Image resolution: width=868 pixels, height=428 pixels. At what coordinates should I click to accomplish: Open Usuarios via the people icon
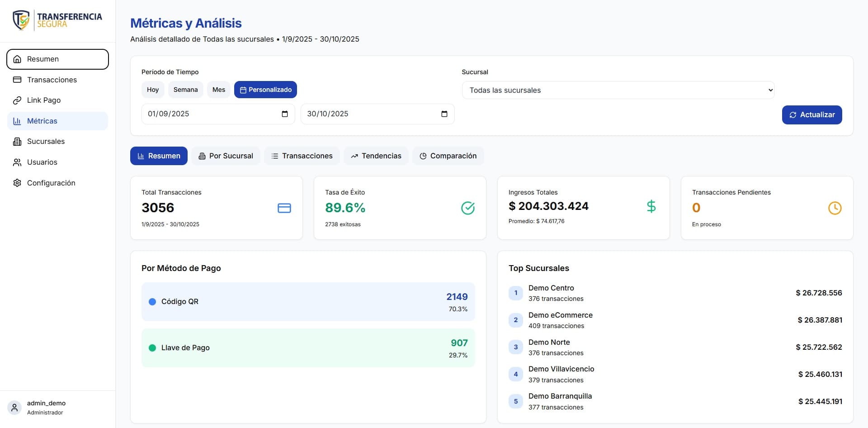coord(17,162)
